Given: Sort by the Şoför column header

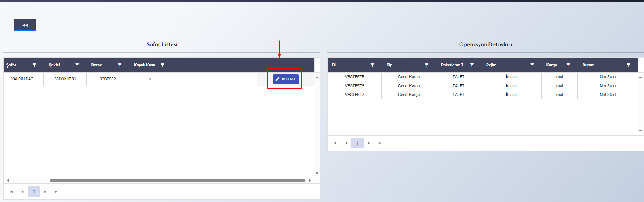Looking at the screenshot, I should pyautogui.click(x=11, y=65).
